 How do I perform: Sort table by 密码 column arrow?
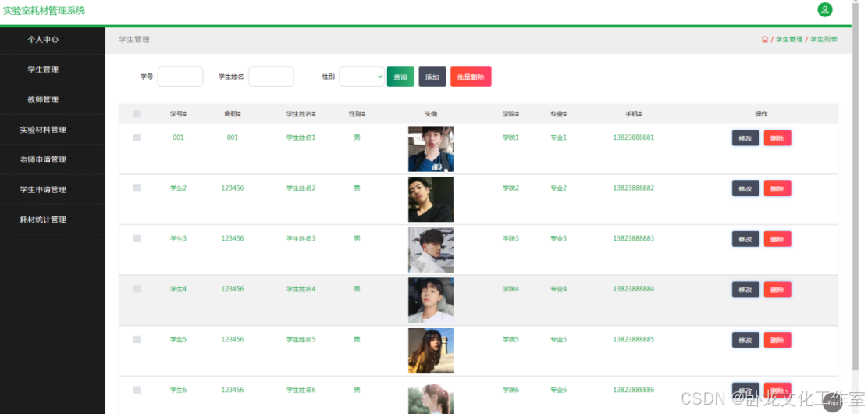pyautogui.click(x=239, y=114)
